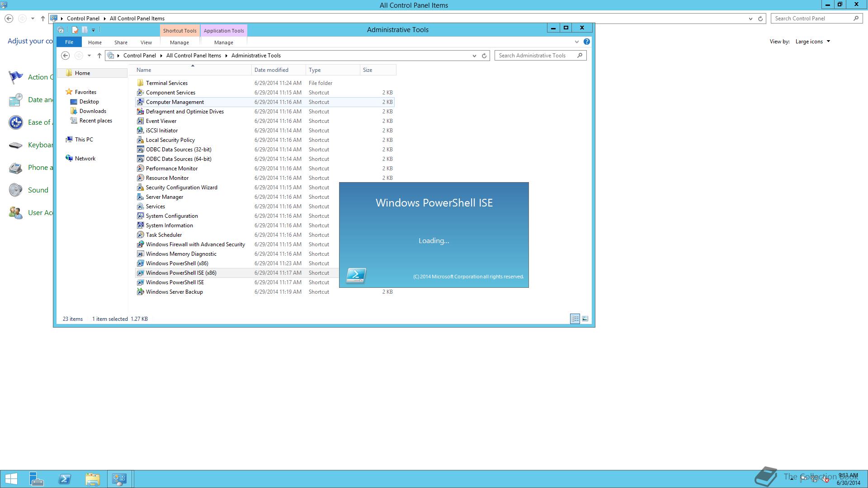Viewport: 868px width, 488px height.
Task: Go up one folder level in Administrative Tools
Action: coord(99,56)
